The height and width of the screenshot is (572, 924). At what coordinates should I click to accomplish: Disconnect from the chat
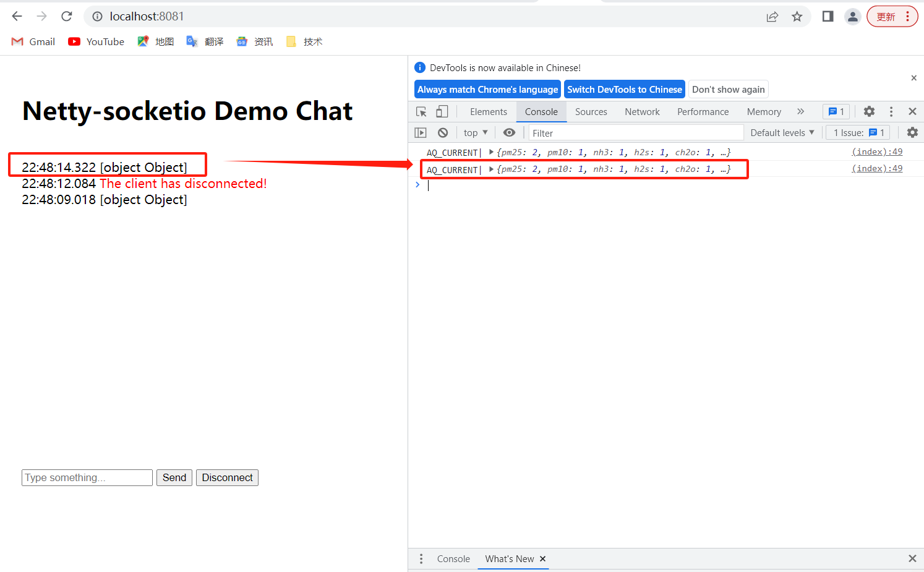227,477
